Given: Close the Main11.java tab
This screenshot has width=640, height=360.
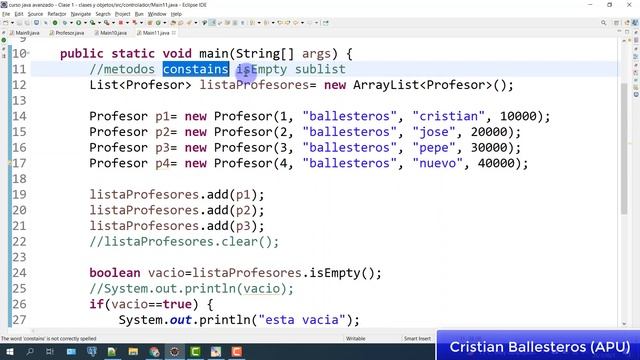Looking at the screenshot, I should [x=174, y=33].
